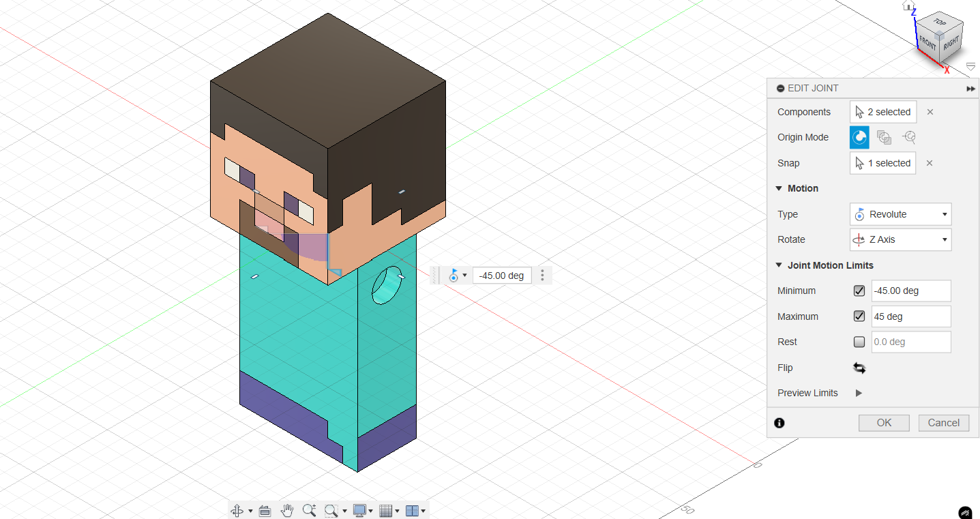The width and height of the screenshot is (980, 519).
Task: Clear the Snap selection
Action: tap(930, 163)
